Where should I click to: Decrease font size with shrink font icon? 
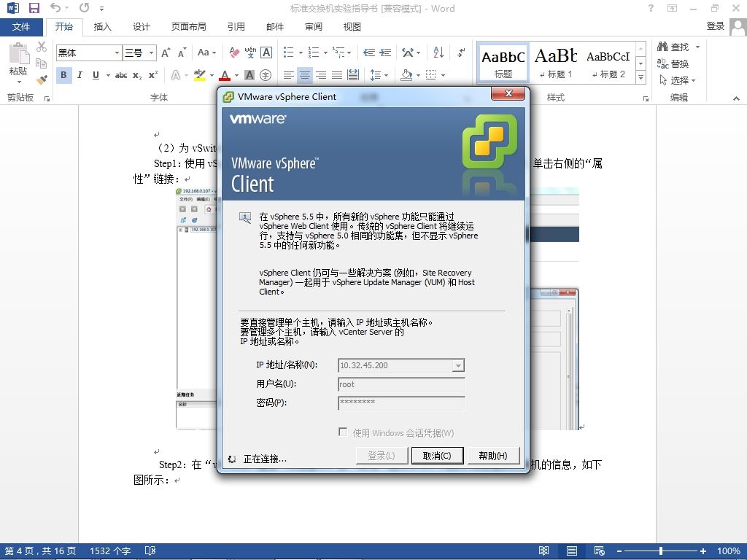coord(182,52)
